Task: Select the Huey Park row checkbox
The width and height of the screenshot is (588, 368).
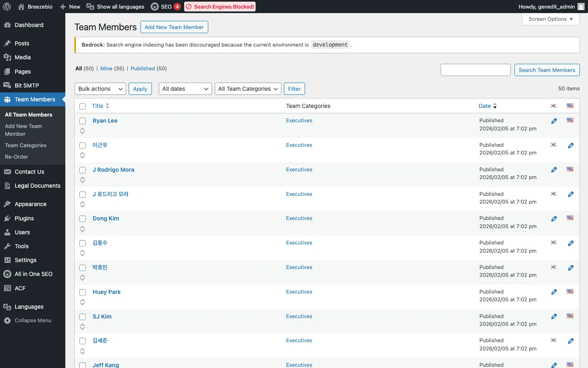Action: (x=82, y=292)
